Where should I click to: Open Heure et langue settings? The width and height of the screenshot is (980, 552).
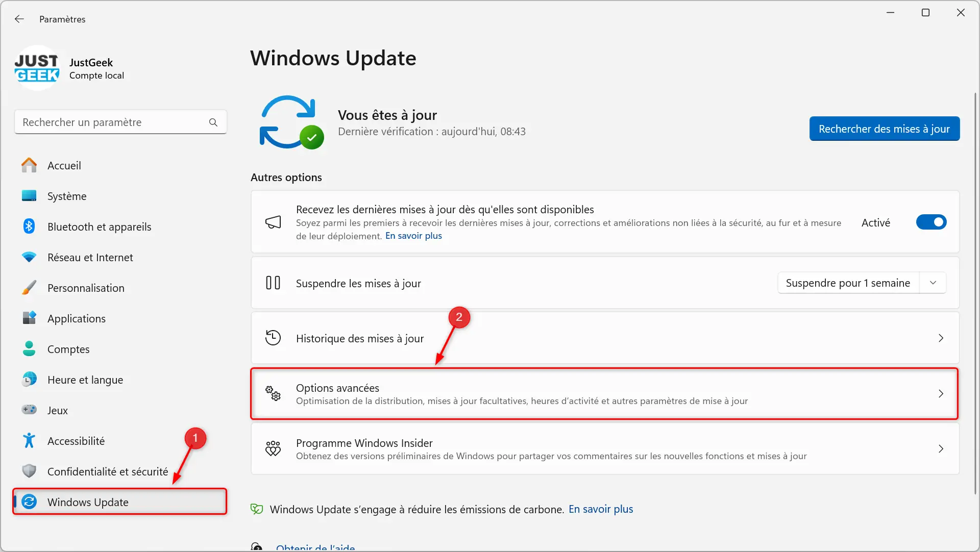click(x=120, y=380)
